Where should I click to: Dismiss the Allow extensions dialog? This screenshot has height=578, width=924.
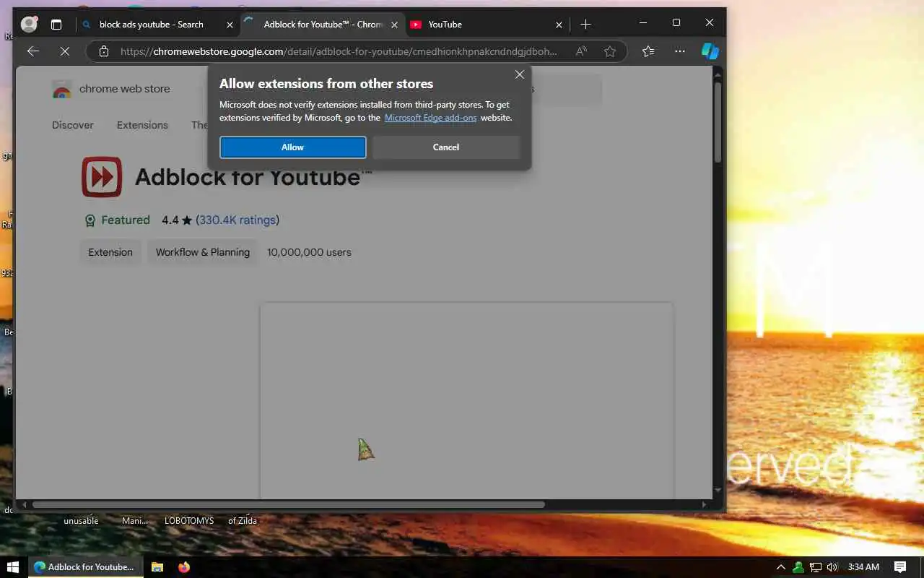tap(519, 75)
